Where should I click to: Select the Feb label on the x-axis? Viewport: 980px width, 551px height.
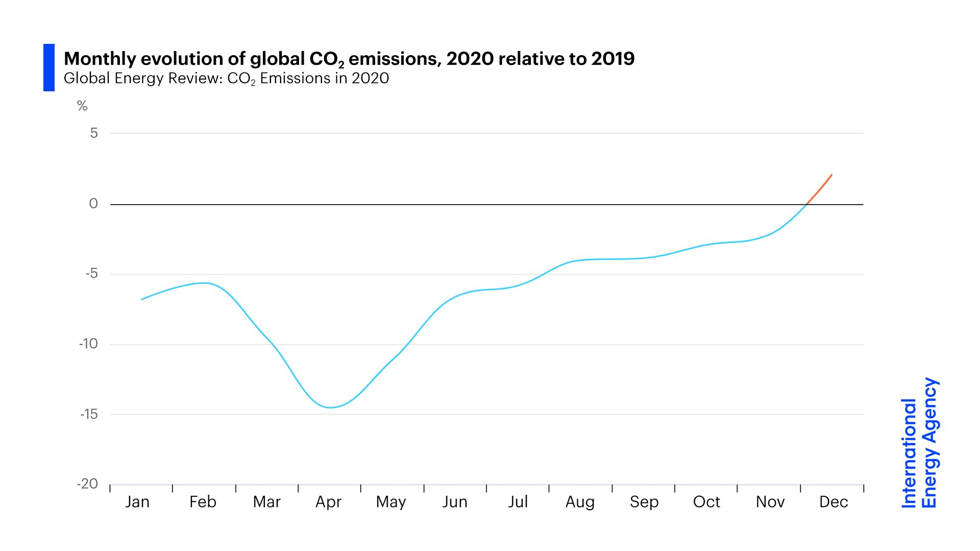pyautogui.click(x=203, y=502)
